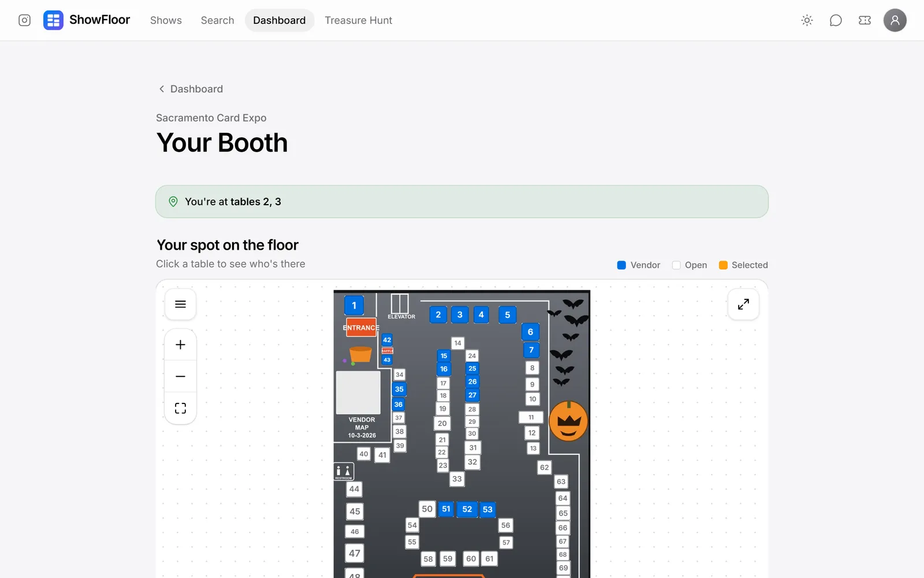Viewport: 924px width, 578px height.
Task: Click the ShowFloor logo icon
Action: click(x=53, y=20)
